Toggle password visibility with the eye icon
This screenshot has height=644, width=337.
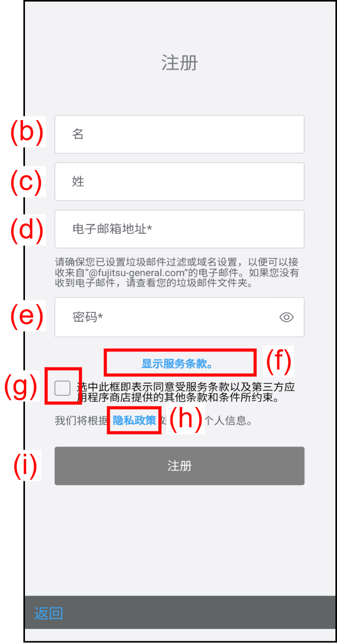pos(287,317)
